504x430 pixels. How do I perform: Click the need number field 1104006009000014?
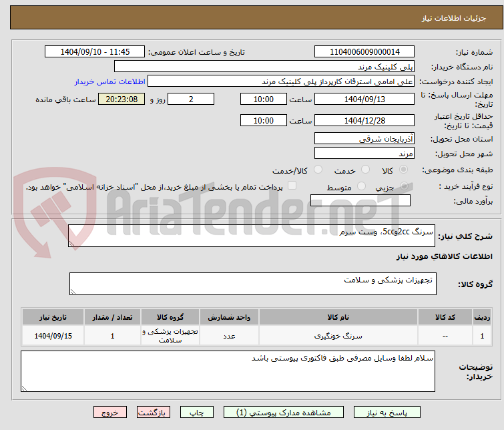click(x=364, y=52)
